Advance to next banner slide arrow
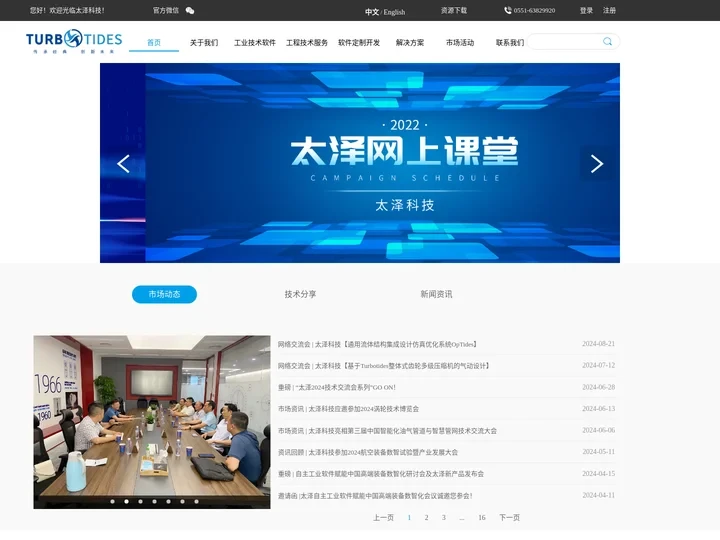 [x=596, y=164]
